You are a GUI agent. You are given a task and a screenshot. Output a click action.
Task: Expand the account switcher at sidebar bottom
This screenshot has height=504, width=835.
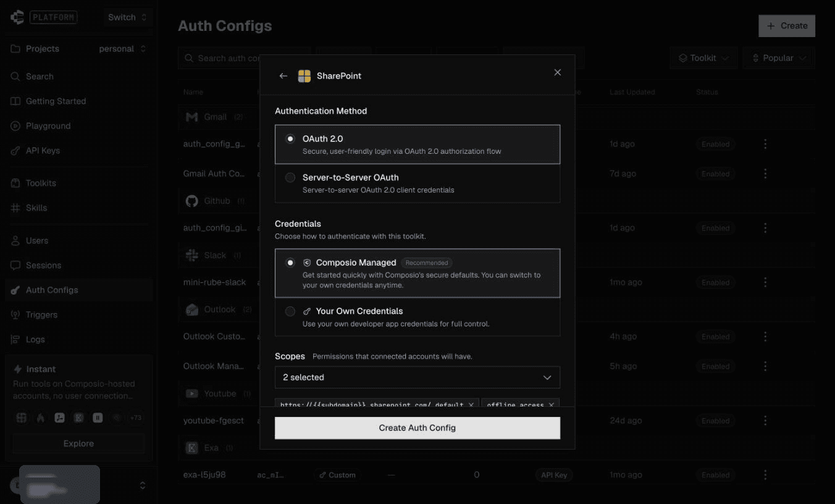point(143,485)
